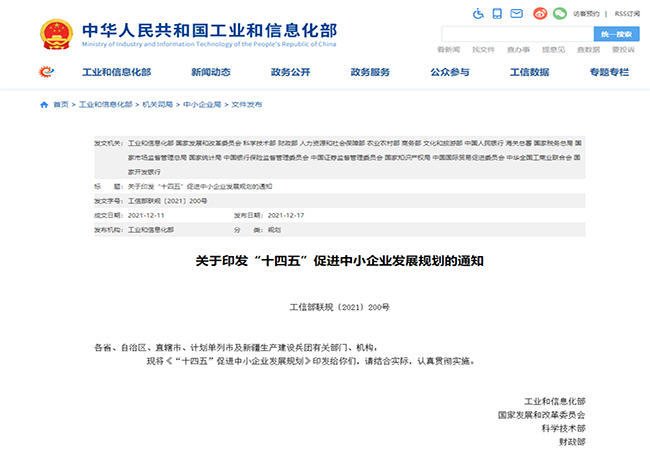Go to 公众参与 navigation item

tap(450, 73)
